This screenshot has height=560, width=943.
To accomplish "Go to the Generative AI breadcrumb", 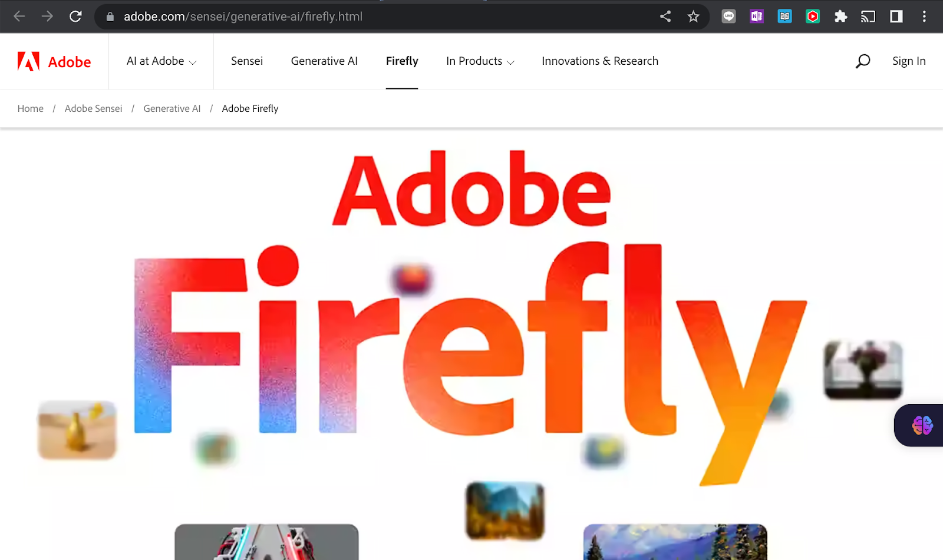I will pos(172,108).
